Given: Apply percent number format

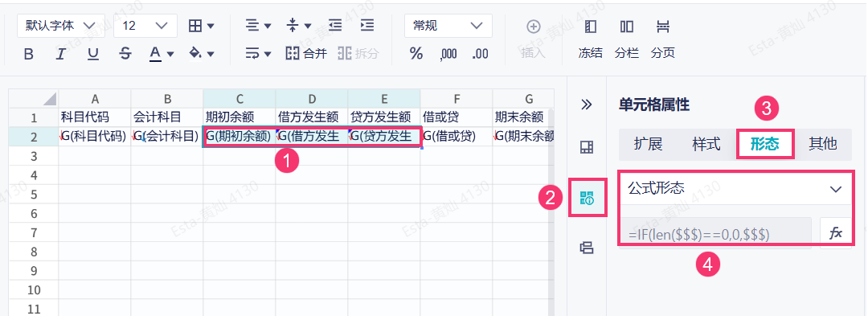Looking at the screenshot, I should [416, 54].
